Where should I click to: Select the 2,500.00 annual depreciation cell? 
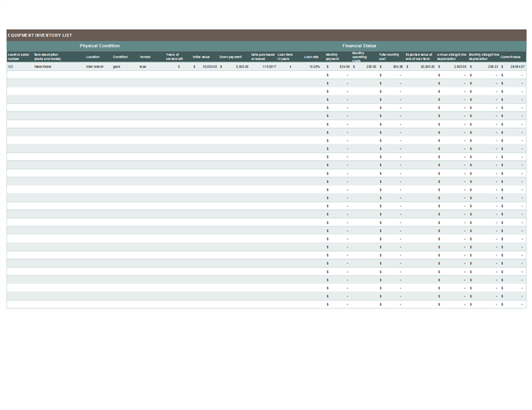(x=452, y=67)
